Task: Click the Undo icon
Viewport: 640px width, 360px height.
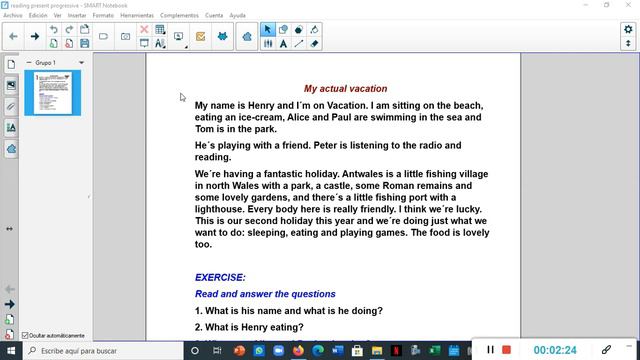Action: click(53, 29)
